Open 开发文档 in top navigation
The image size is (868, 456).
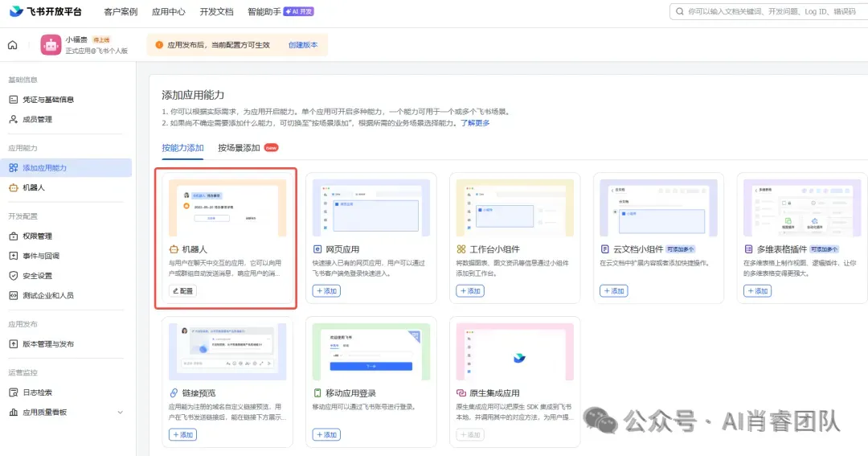tap(216, 11)
